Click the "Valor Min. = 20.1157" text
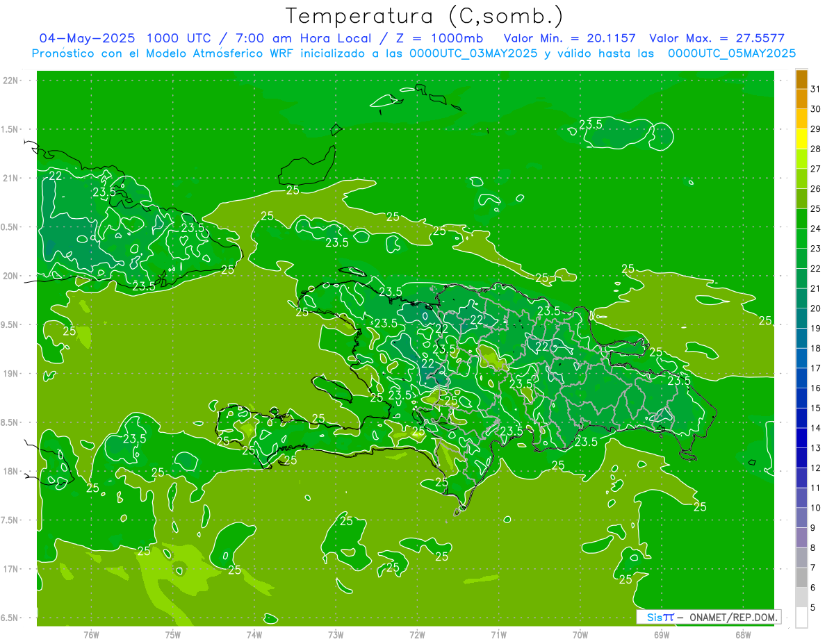834x644 pixels. pos(570,38)
